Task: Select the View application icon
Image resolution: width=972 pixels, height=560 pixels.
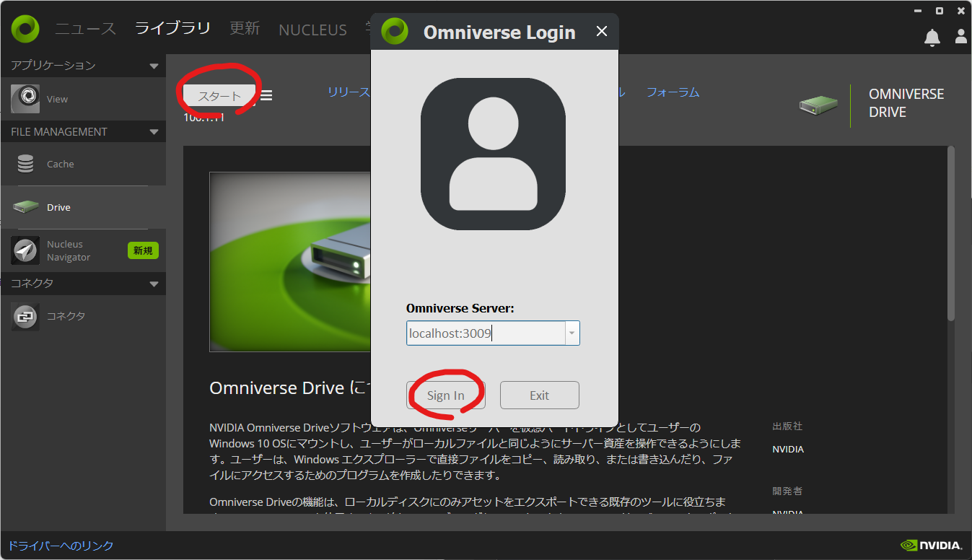Action: tap(25, 99)
